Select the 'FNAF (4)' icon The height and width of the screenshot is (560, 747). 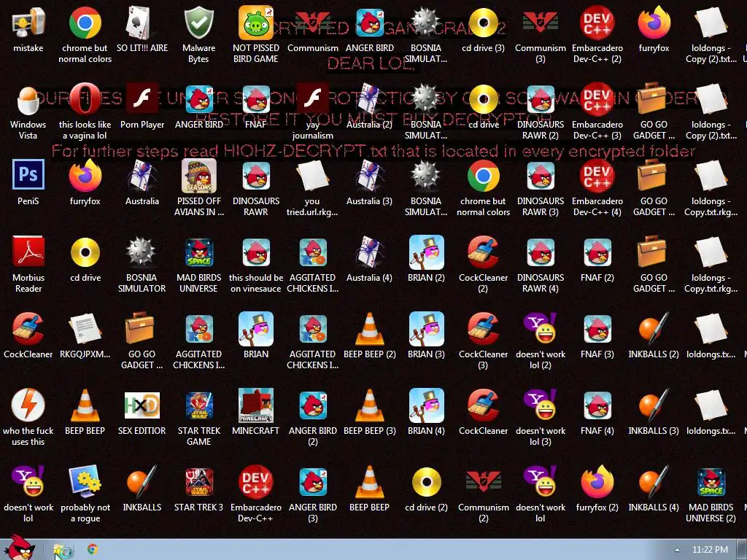coord(597,405)
